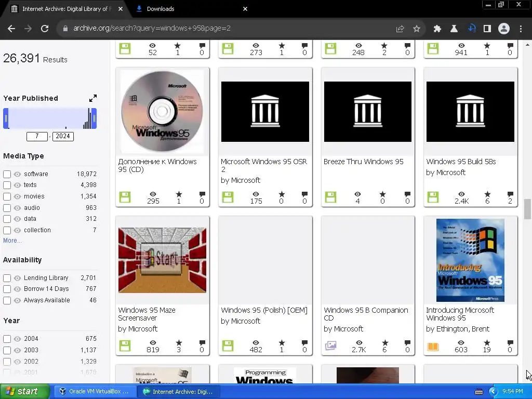Enable the Lending Library availability checkbox
Image resolution: width=532 pixels, height=399 pixels.
pos(7,278)
